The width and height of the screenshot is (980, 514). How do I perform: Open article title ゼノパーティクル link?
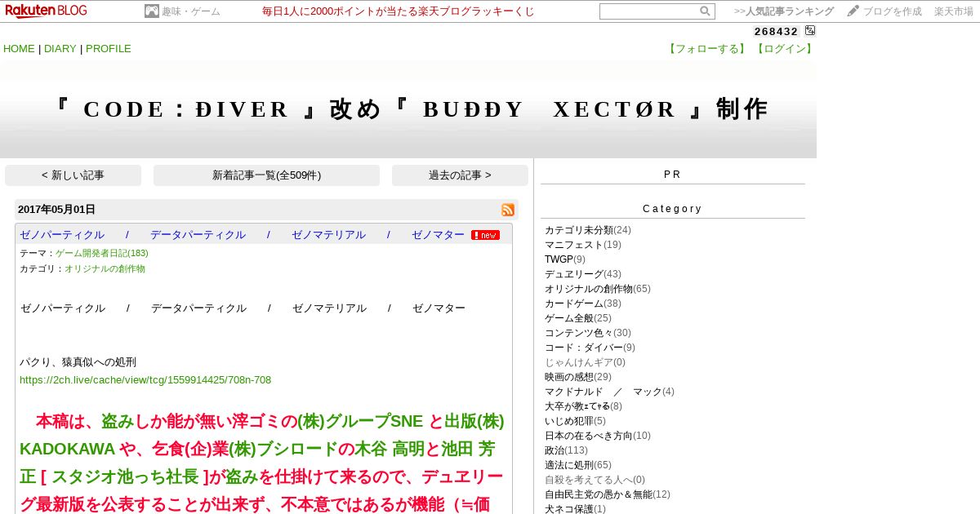coord(242,235)
